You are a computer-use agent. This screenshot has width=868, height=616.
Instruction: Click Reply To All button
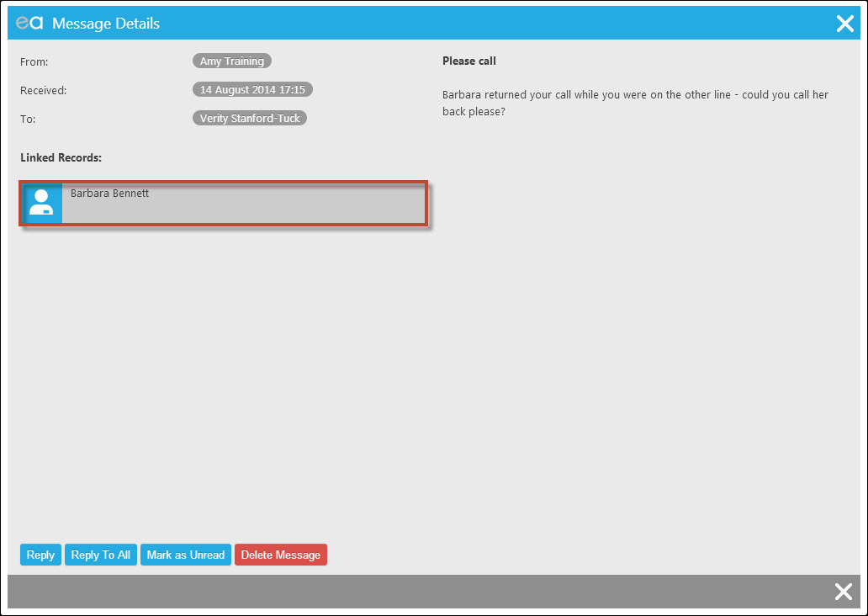pos(100,555)
